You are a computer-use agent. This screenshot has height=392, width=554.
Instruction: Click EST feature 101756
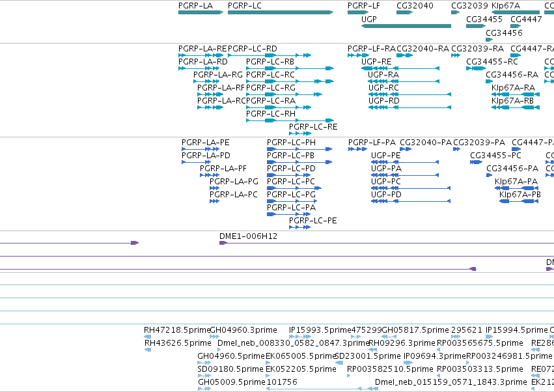click(322, 389)
